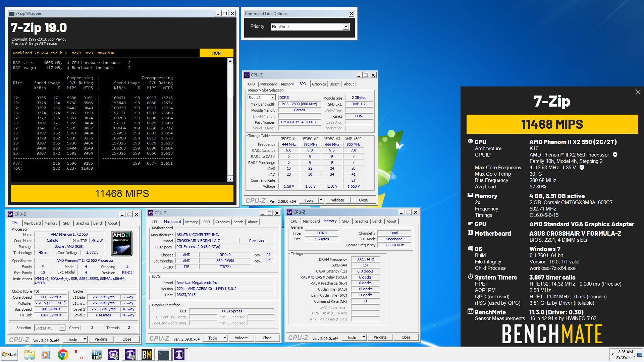Click the Windows logo OS icon in BenchMate panel
Image resolution: width=644 pixels, height=362 pixels.
[470, 248]
